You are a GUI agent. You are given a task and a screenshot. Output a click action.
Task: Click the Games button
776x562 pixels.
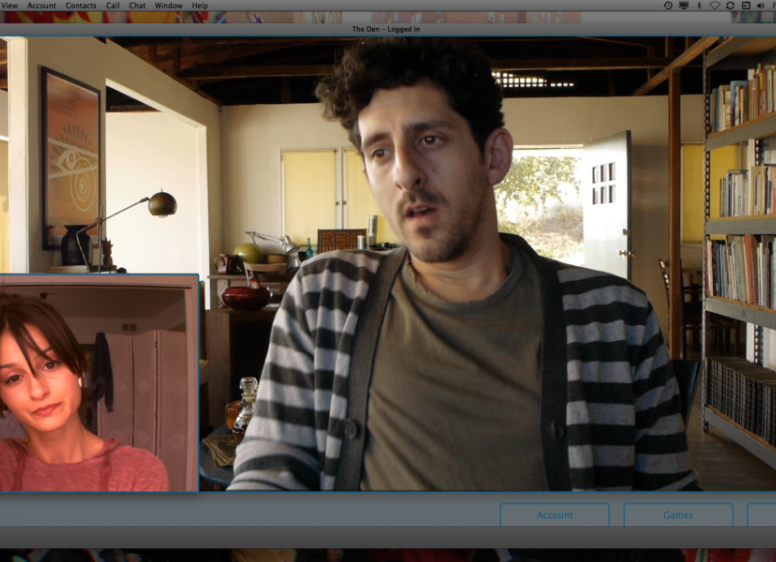click(x=678, y=515)
